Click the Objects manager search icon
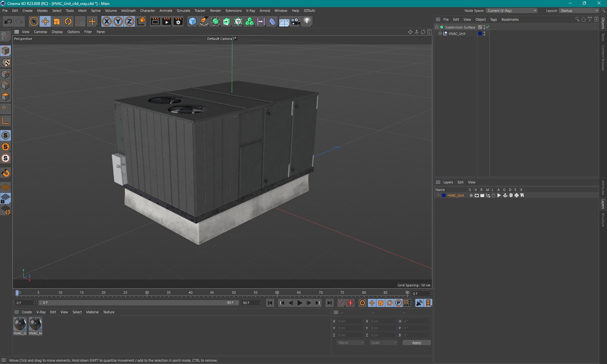Viewport: 607px width, 364px height. [x=577, y=20]
